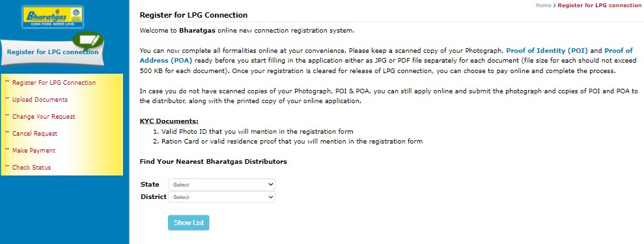Click the State dropdown arrow chevron
Image resolution: width=644 pixels, height=244 pixels.
click(x=270, y=185)
